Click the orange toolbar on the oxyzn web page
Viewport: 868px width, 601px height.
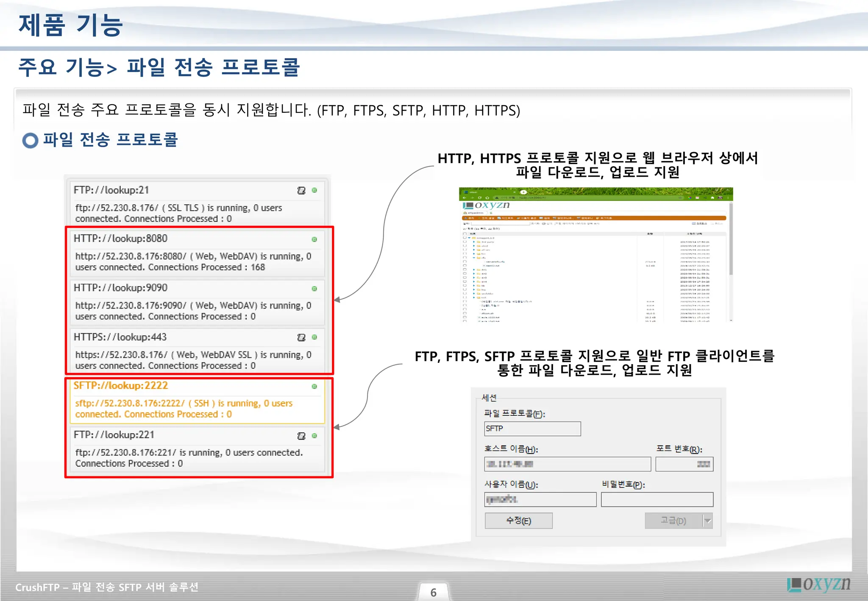point(594,218)
